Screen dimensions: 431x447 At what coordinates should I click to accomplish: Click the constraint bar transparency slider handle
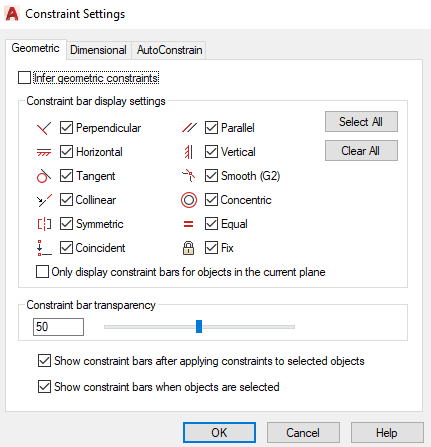(x=199, y=327)
